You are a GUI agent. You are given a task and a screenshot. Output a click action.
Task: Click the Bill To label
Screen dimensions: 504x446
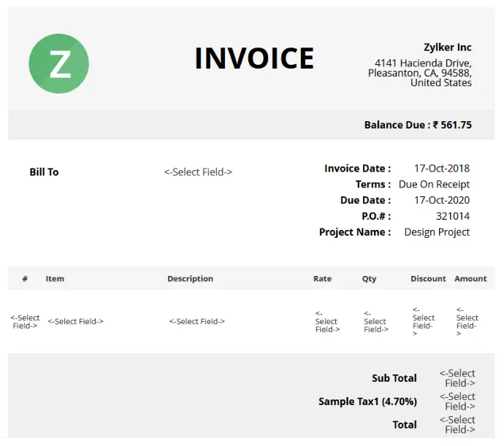point(44,172)
